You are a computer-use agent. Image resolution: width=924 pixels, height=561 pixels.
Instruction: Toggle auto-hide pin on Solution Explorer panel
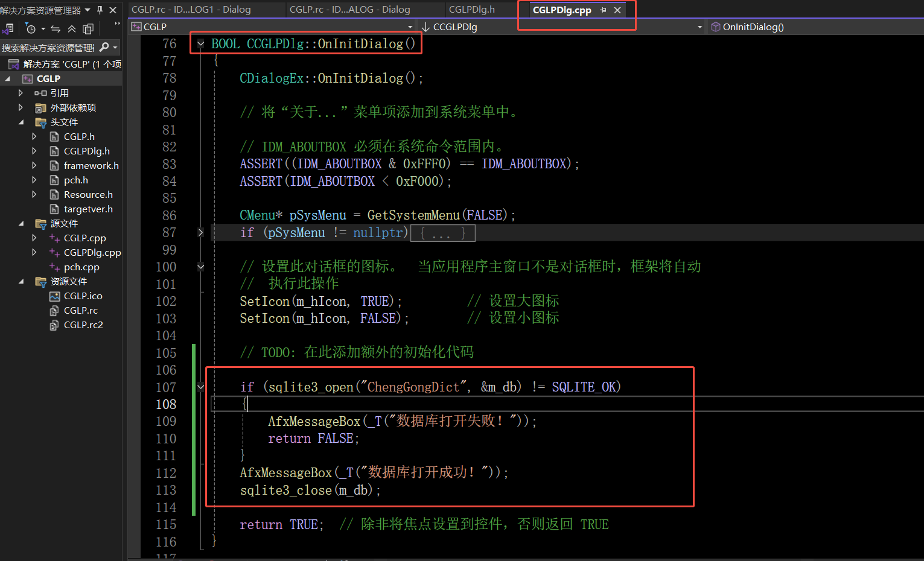pyautogui.click(x=100, y=9)
